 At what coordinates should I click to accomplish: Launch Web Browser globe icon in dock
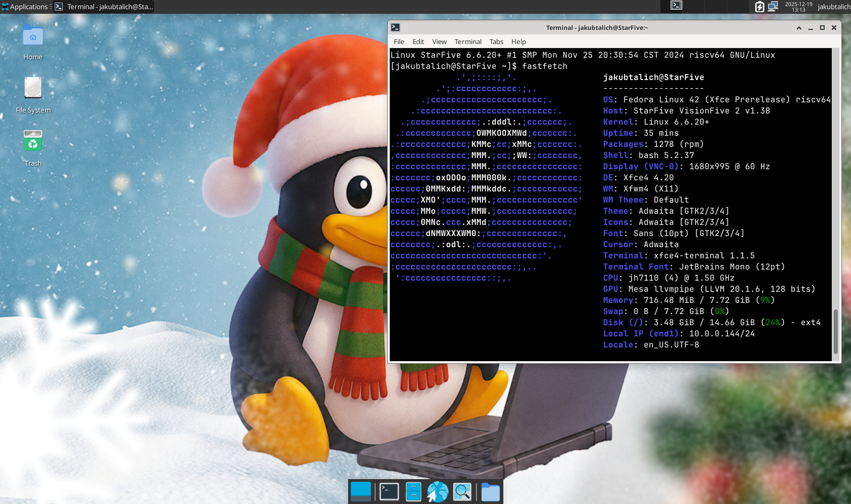click(x=437, y=492)
